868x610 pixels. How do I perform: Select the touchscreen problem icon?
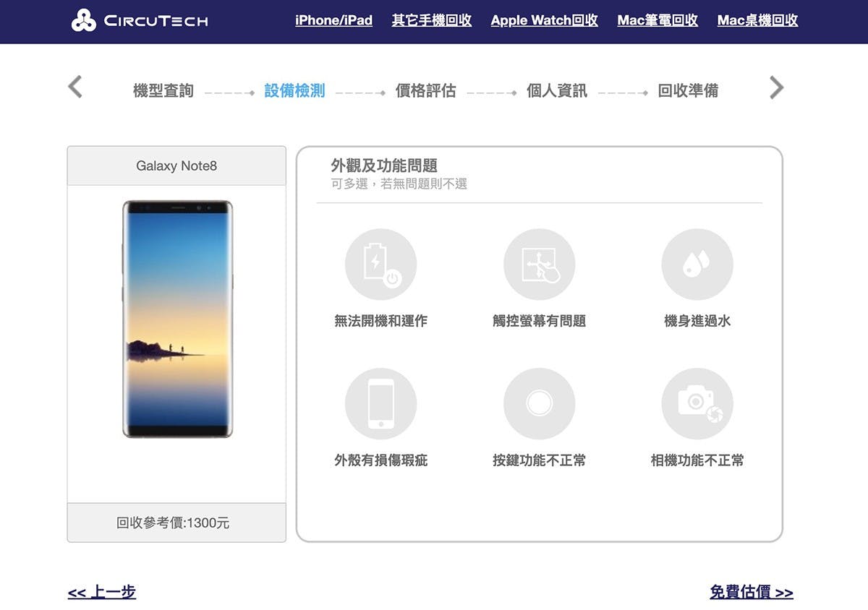pyautogui.click(x=539, y=265)
